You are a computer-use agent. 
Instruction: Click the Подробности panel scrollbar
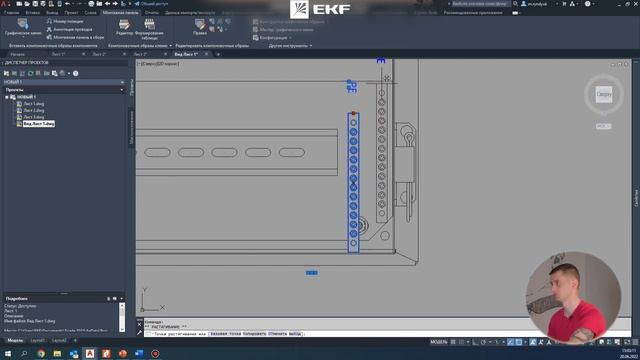point(122,317)
